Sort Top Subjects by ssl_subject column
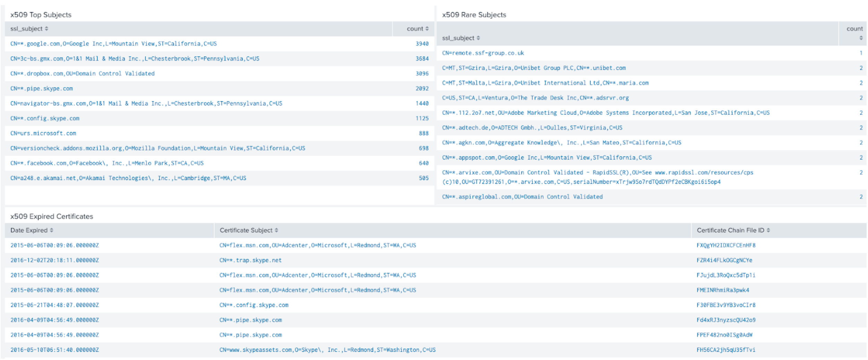 point(29,29)
